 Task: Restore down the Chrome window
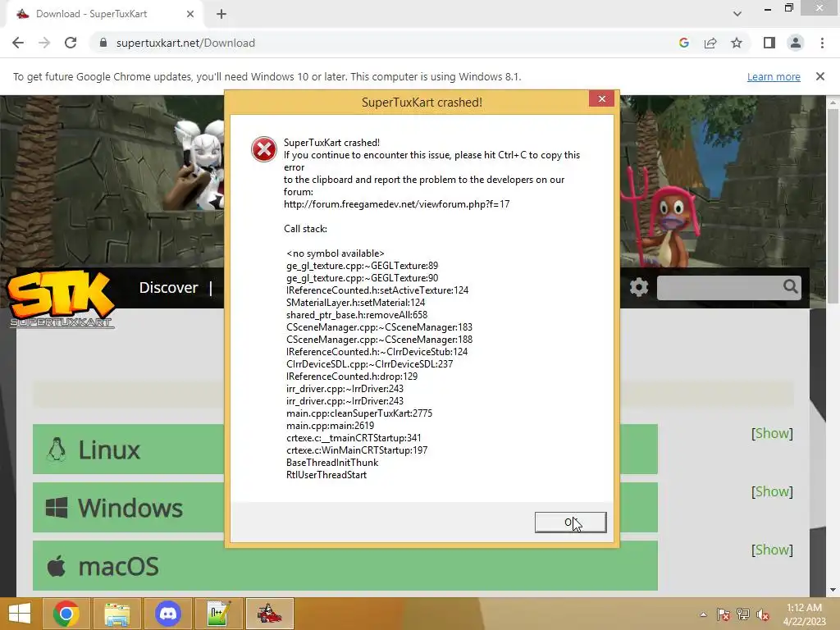(788, 8)
